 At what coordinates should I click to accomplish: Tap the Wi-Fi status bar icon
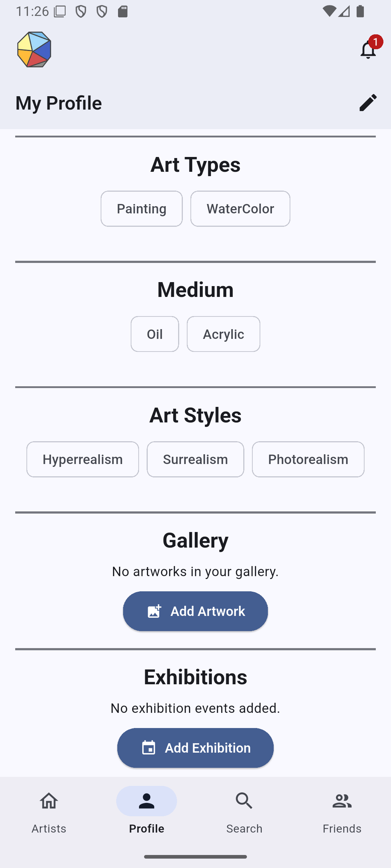pyautogui.click(x=329, y=12)
